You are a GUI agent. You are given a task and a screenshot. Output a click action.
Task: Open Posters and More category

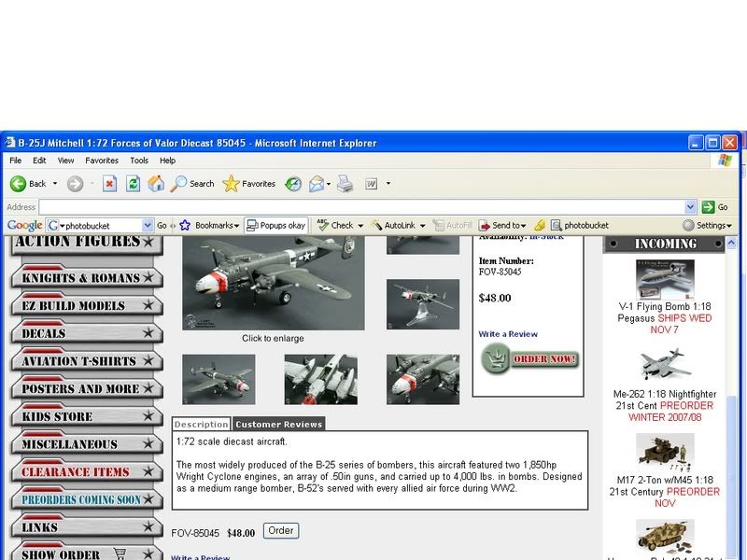tap(87, 387)
